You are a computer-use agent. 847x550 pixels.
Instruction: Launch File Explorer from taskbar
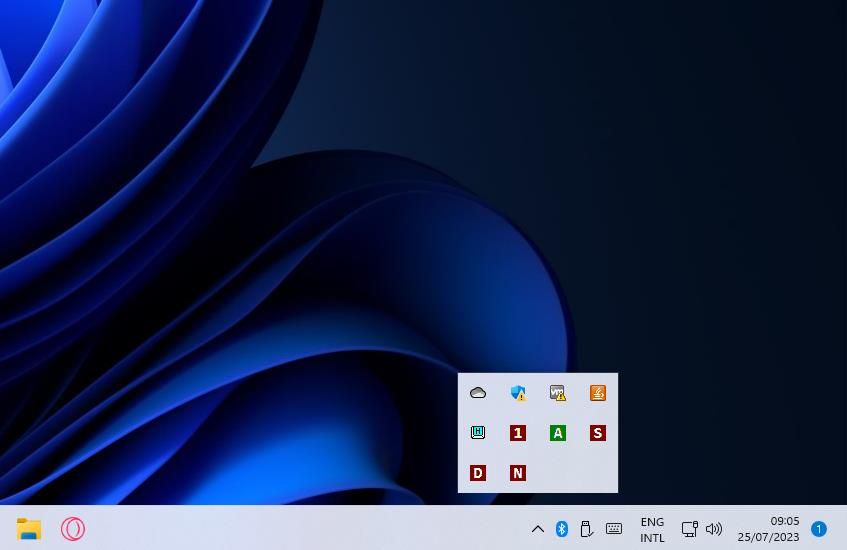click(x=29, y=529)
